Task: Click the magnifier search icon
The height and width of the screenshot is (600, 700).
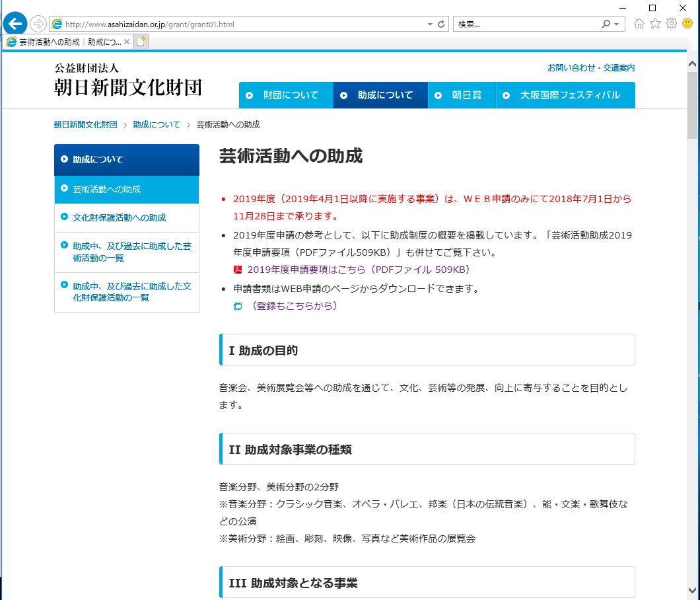Action: pos(606,24)
